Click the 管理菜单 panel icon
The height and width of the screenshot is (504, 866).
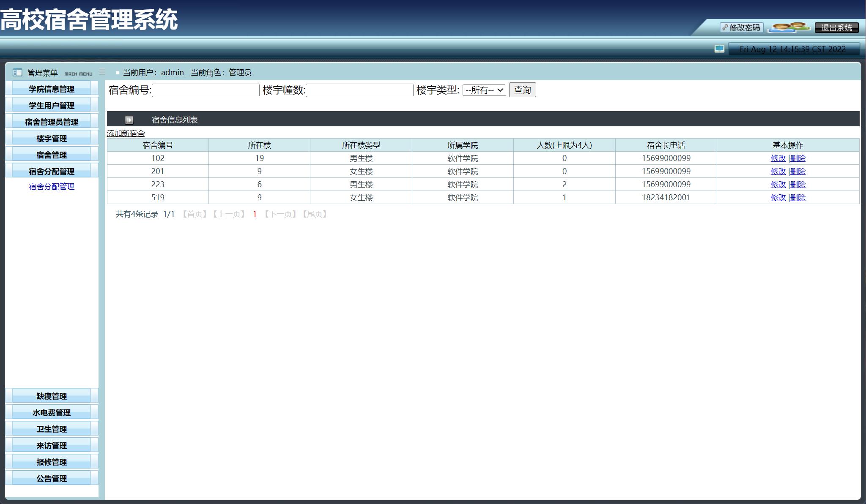click(x=17, y=72)
